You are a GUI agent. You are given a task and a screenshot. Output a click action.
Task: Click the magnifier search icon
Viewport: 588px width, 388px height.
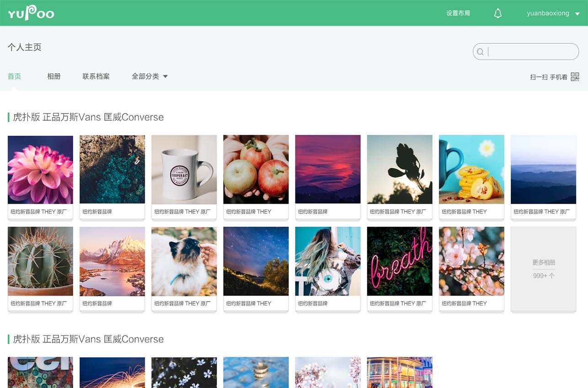click(x=480, y=52)
